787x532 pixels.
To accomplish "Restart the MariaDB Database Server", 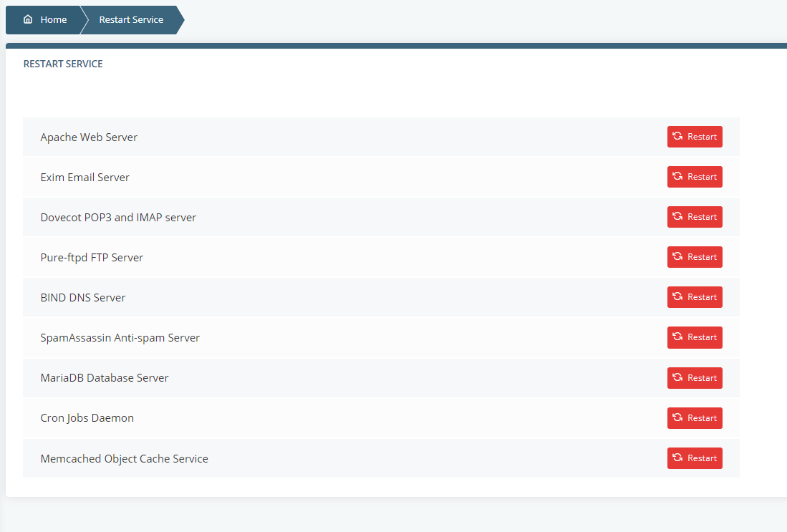I will tap(695, 378).
